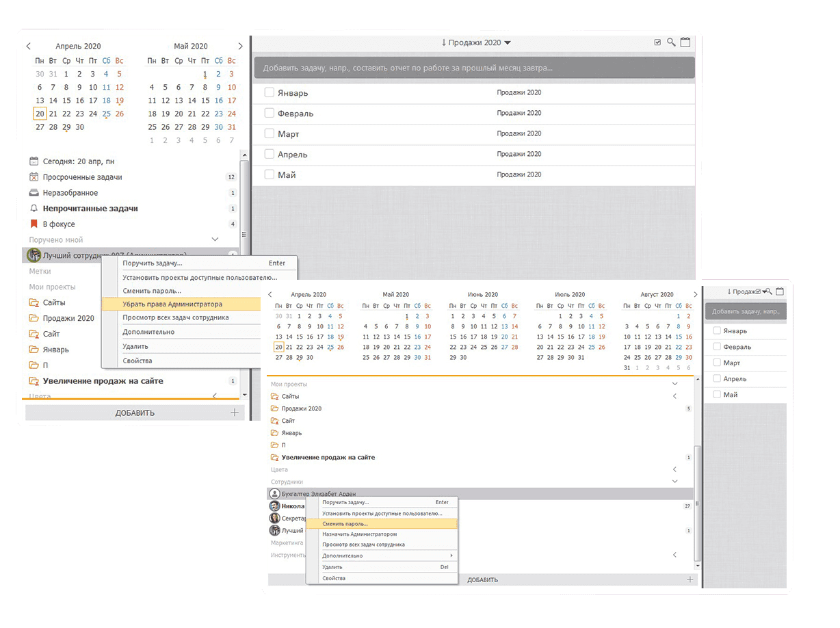Collapse Мои проекты section in lower window
The width and height of the screenshot is (840, 628).
(x=674, y=384)
